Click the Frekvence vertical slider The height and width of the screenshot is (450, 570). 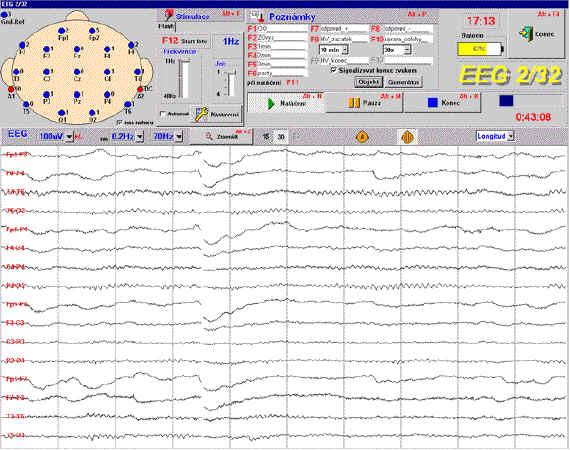[185, 79]
